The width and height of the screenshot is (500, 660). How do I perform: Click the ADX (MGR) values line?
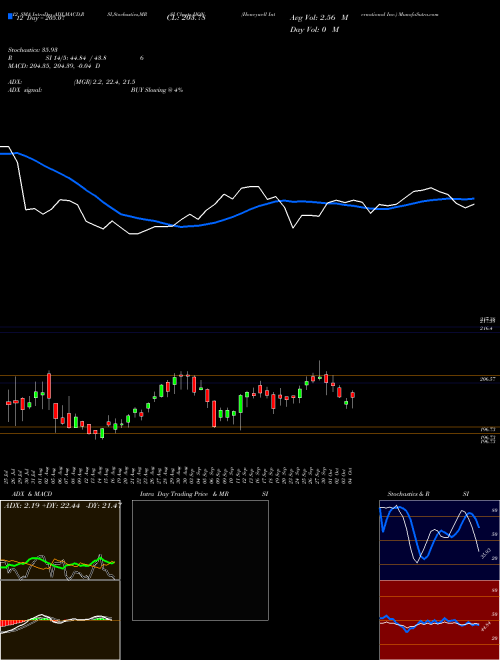72,82
